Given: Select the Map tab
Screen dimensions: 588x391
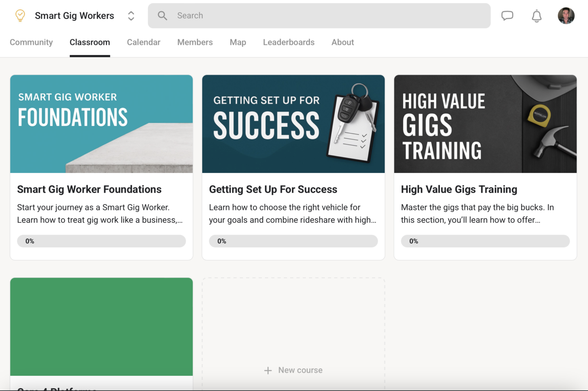Looking at the screenshot, I should point(238,42).
